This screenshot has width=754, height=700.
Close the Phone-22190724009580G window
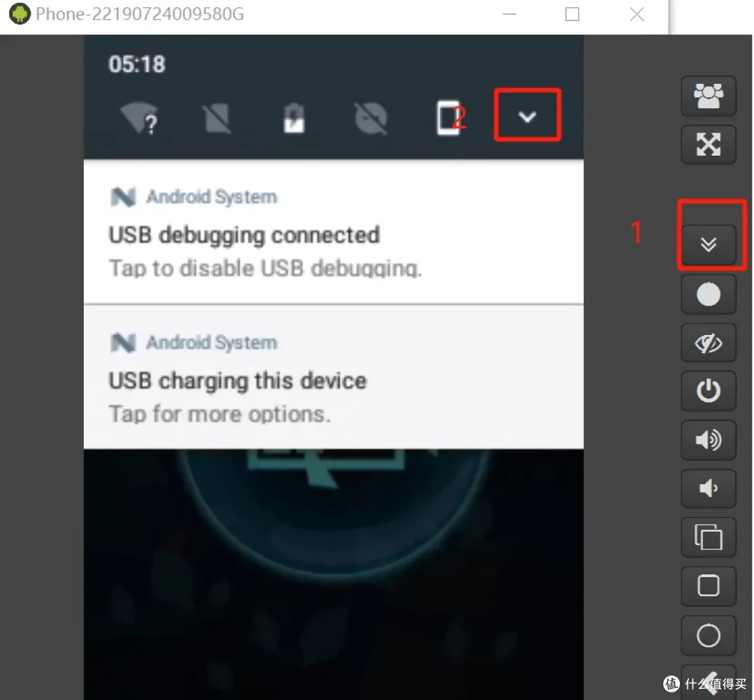(637, 14)
